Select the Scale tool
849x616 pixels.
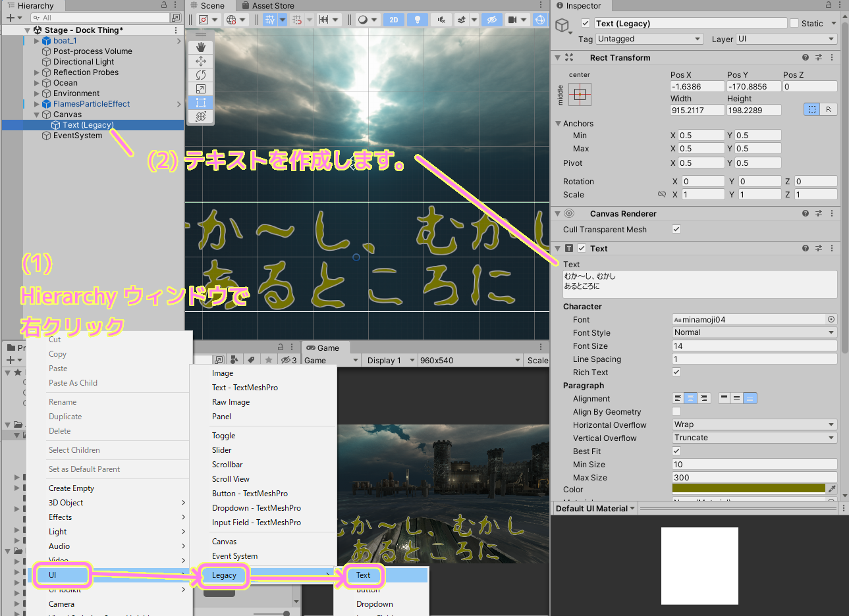(200, 89)
